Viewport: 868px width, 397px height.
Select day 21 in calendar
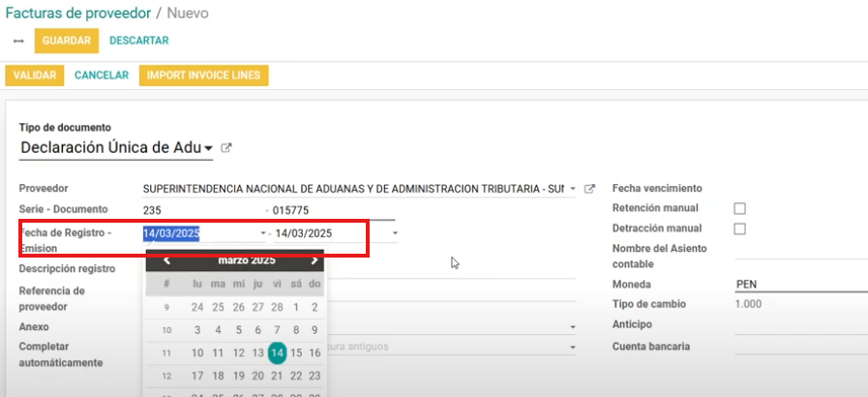pos(278,376)
